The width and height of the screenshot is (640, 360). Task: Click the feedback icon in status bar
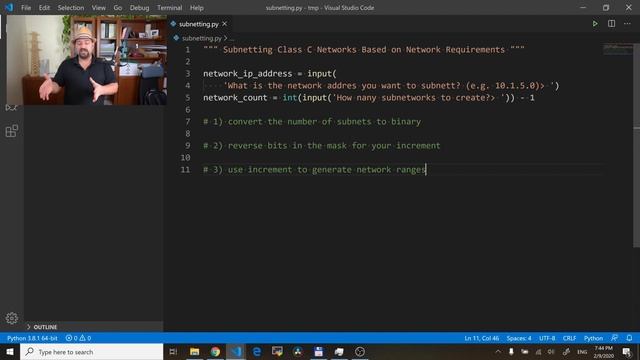pos(614,338)
